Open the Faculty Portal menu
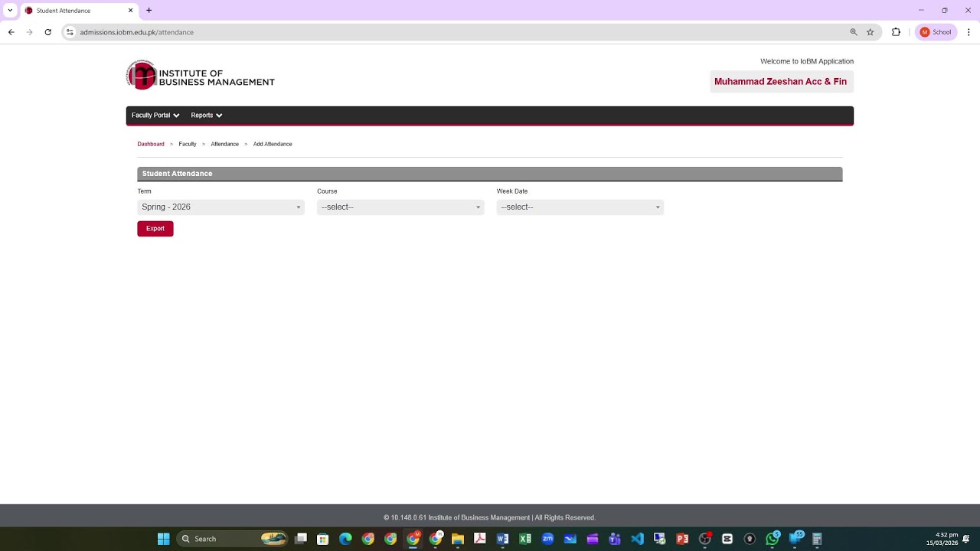The width and height of the screenshot is (980, 551). pyautogui.click(x=155, y=116)
